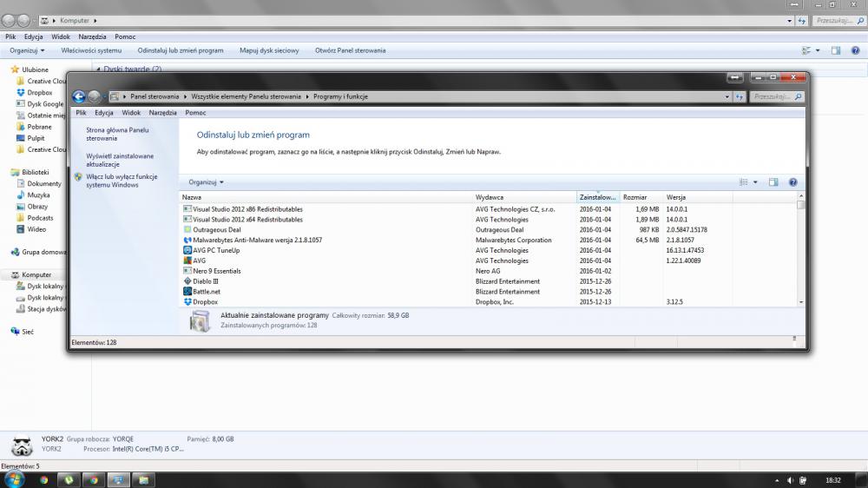Click Programy i funkcje breadcrumb segment
Screen dimensions: 868x488
(x=340, y=97)
